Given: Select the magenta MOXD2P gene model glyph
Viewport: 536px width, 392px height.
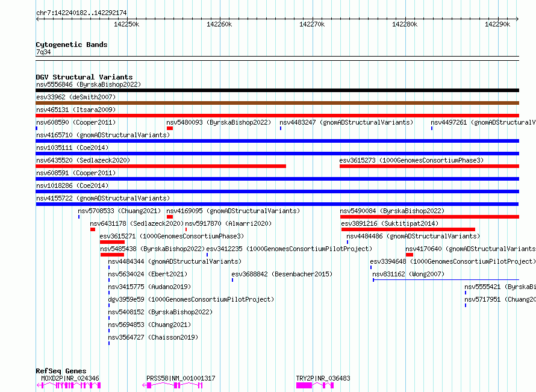Looking at the screenshot, I should 69,385.
